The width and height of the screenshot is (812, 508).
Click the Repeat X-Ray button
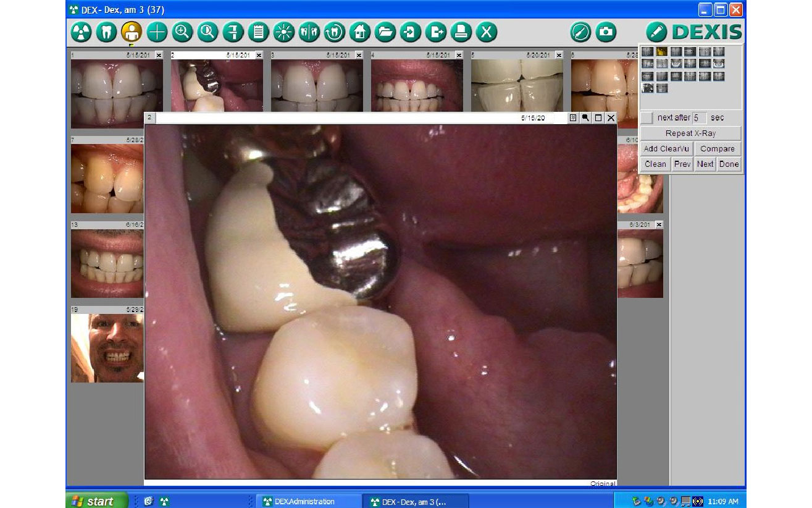(690, 133)
